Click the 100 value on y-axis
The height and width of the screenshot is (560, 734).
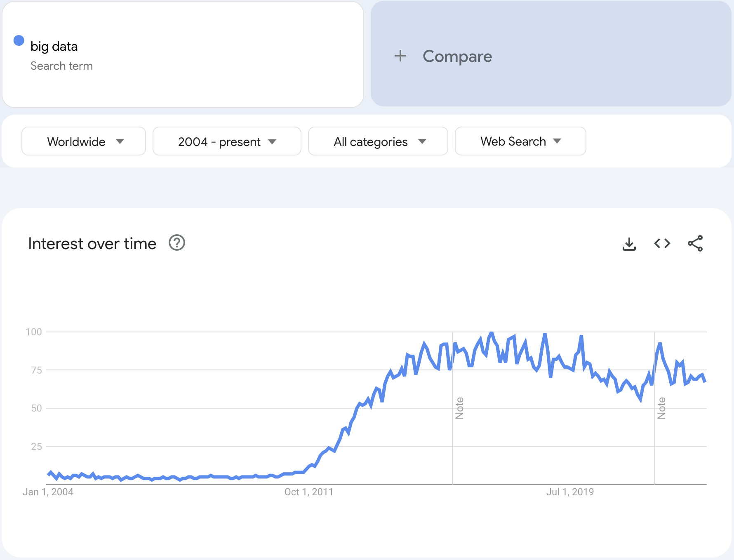point(34,332)
